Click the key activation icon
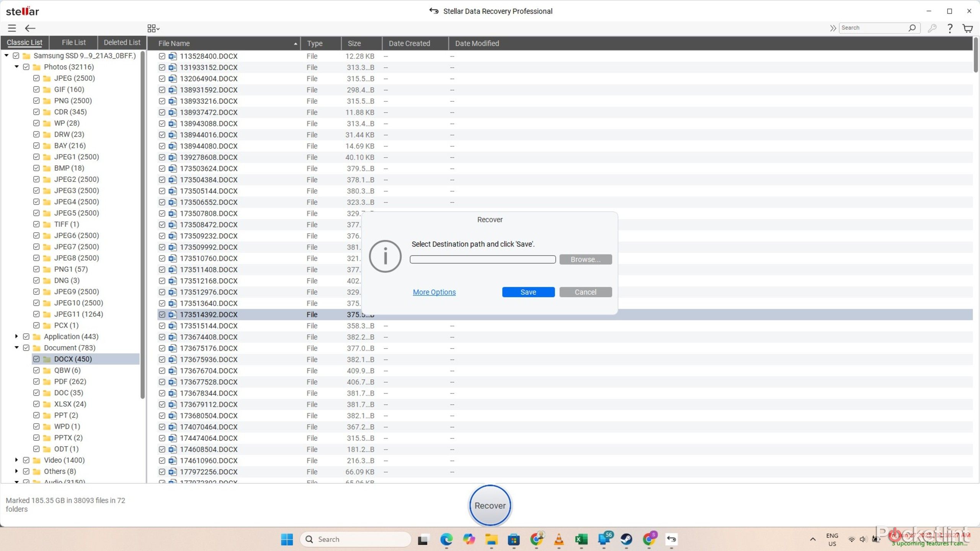 point(932,28)
